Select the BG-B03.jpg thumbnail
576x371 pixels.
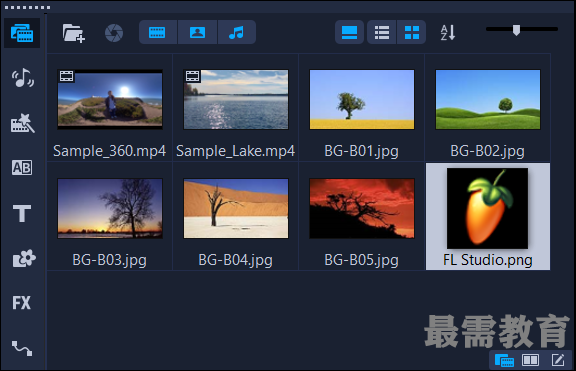pyautogui.click(x=110, y=208)
